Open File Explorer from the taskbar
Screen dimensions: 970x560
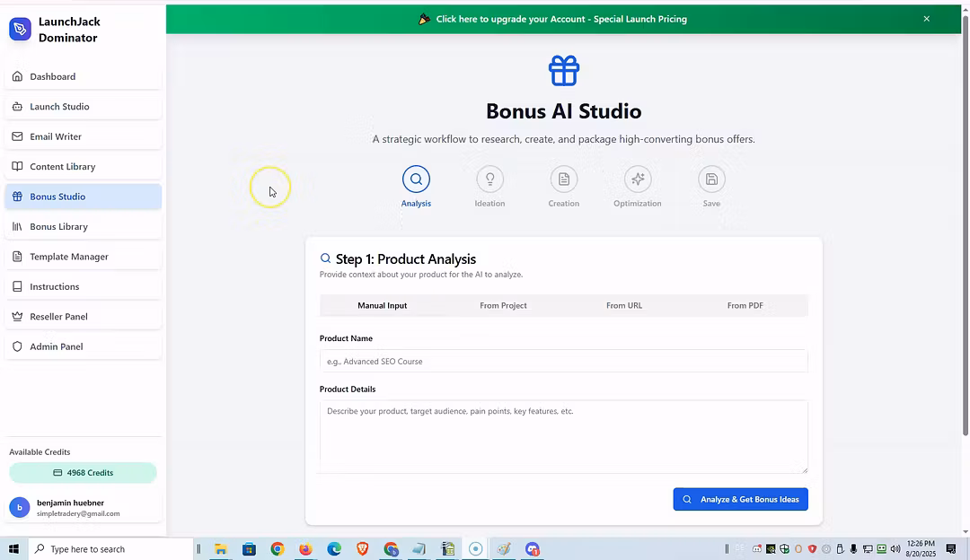coord(220,548)
